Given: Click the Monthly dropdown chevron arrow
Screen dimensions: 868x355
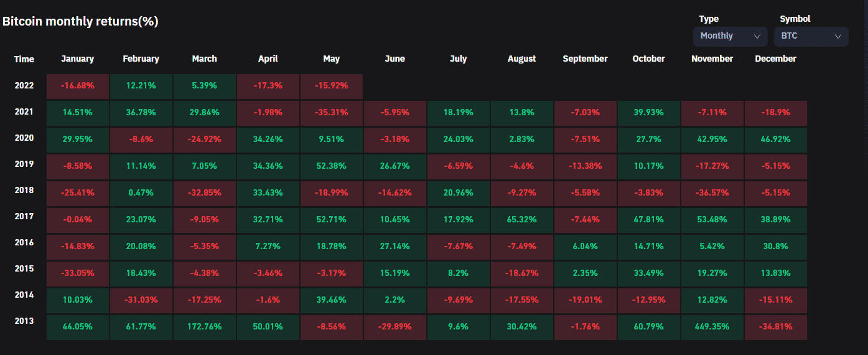Looking at the screenshot, I should point(757,36).
